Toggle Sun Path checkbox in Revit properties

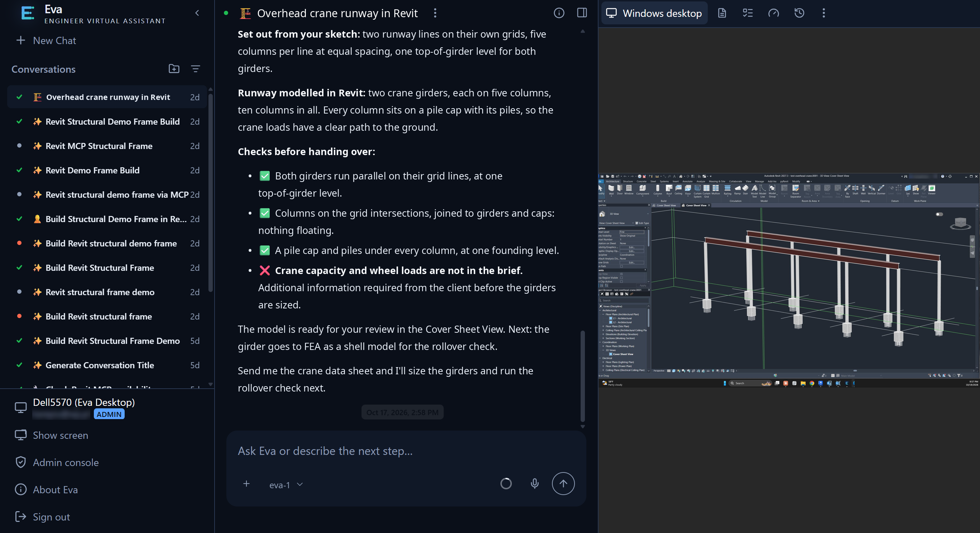click(x=621, y=266)
